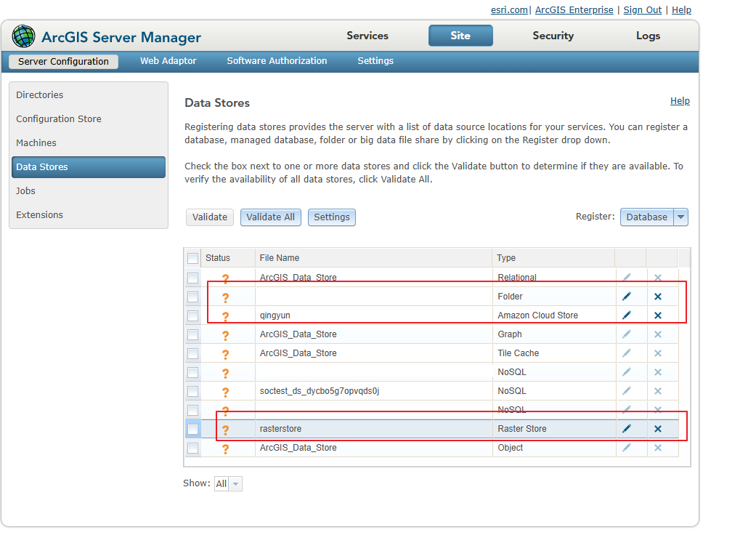Open the esri.com link

tap(509, 9)
